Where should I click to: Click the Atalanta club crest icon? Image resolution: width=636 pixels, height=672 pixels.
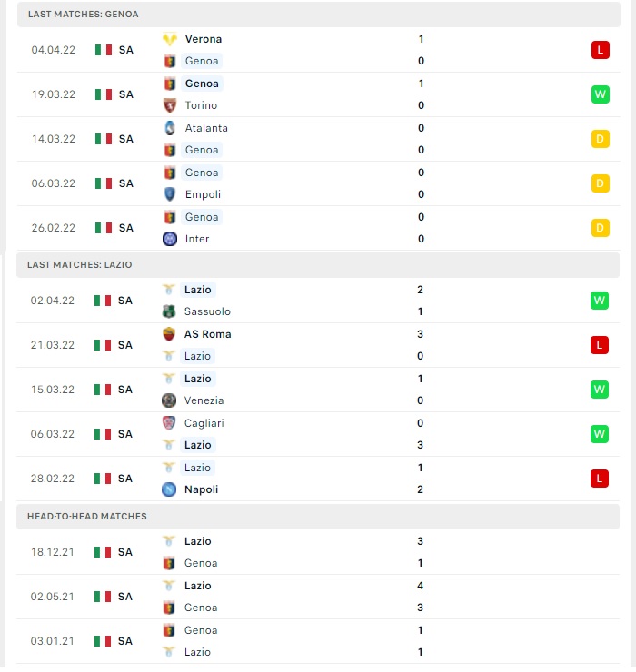(x=170, y=128)
